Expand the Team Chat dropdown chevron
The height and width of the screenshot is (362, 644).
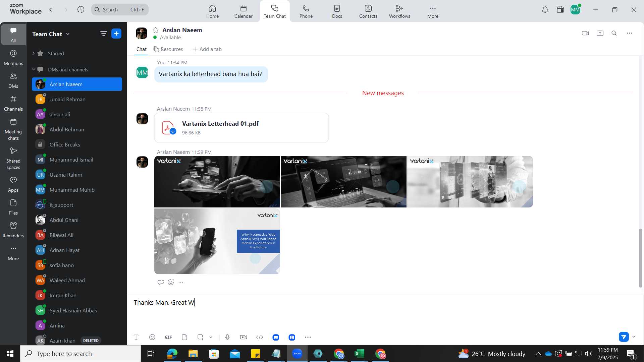68,34
